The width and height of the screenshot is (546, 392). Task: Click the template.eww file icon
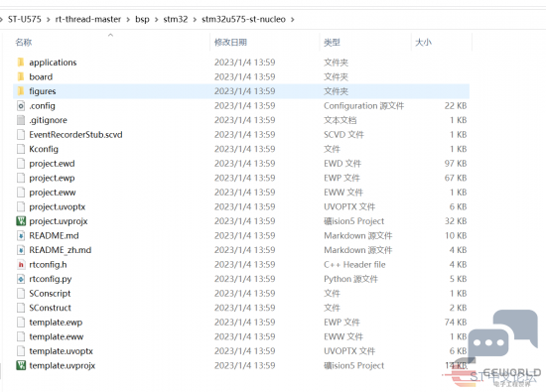click(21, 336)
